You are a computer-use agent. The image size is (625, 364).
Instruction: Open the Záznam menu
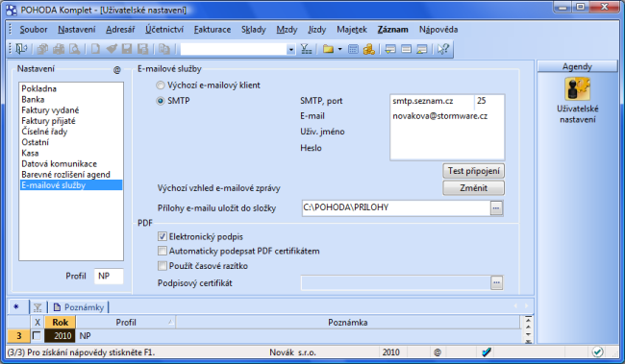coord(392,30)
